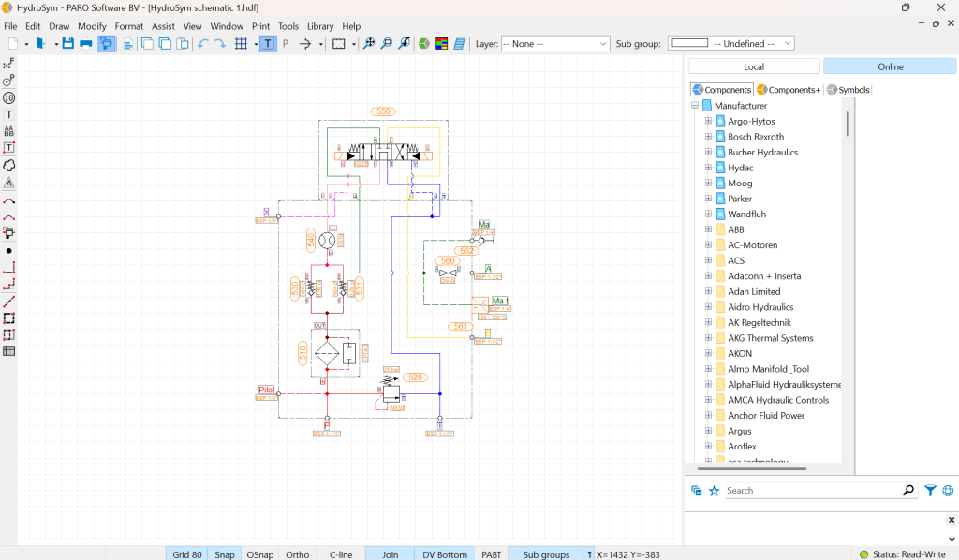Viewport: 959px width, 560px height.
Task: Select the cloud shape tool
Action: tap(8, 165)
